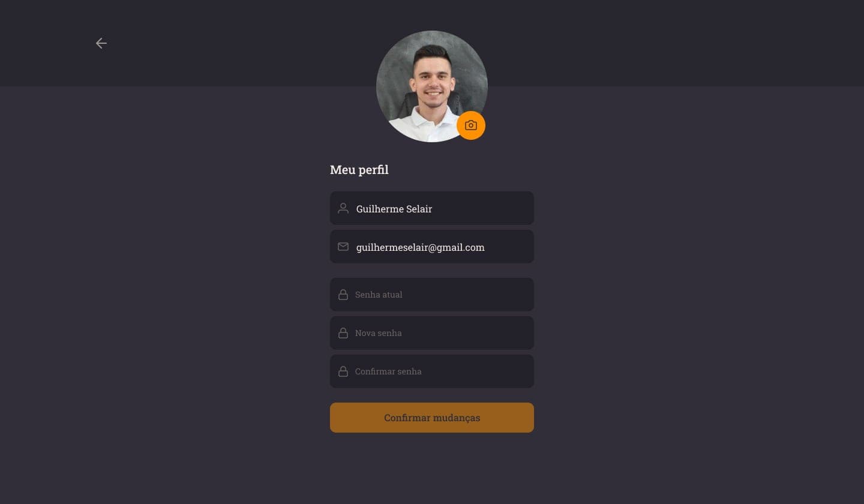Submit with the Confirmar mudanças button
This screenshot has height=504, width=864.
(x=432, y=418)
